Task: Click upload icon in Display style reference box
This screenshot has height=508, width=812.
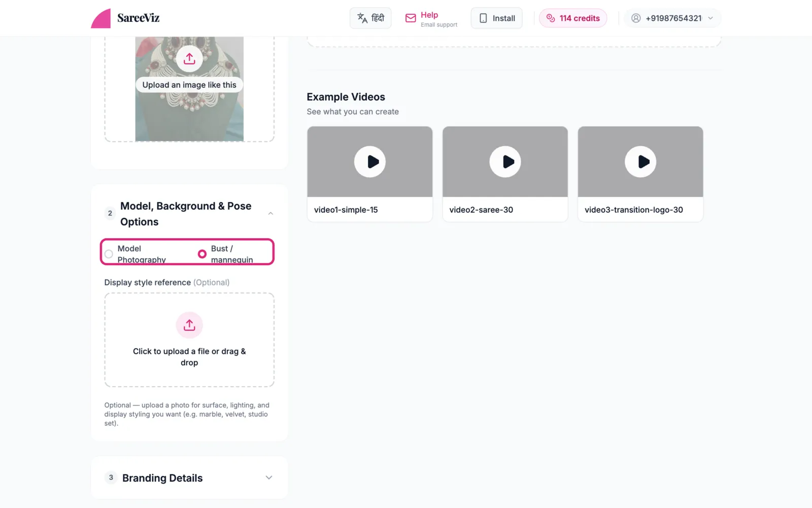Action: pos(189,325)
